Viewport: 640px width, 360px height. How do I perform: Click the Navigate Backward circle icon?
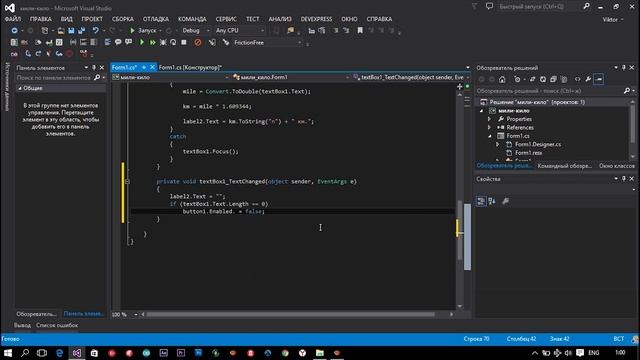pos(14,31)
